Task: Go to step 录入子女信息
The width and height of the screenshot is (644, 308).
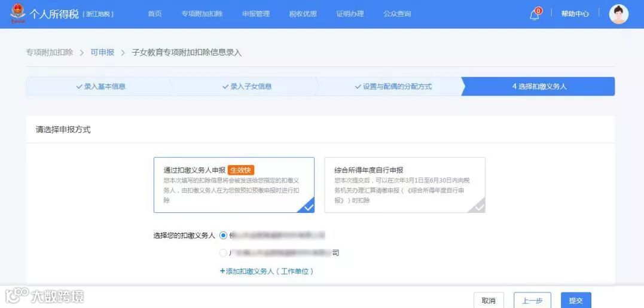Action: click(x=247, y=87)
